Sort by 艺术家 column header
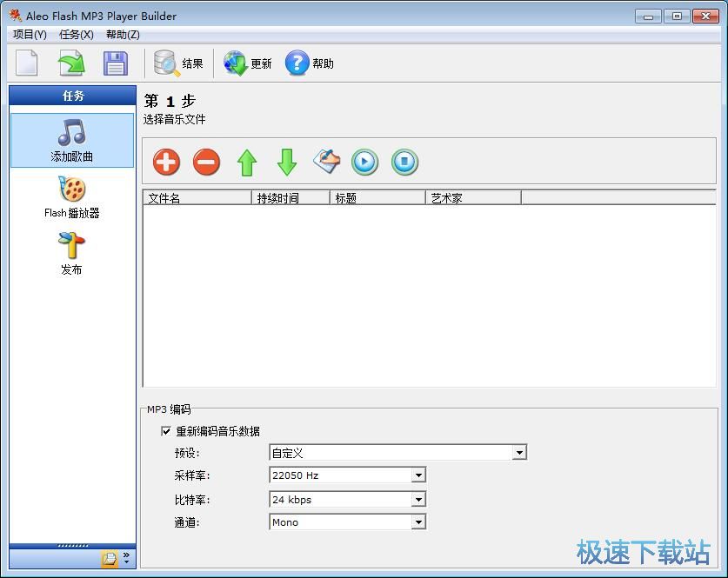Viewport: 728px width, 578px height. pos(473,198)
